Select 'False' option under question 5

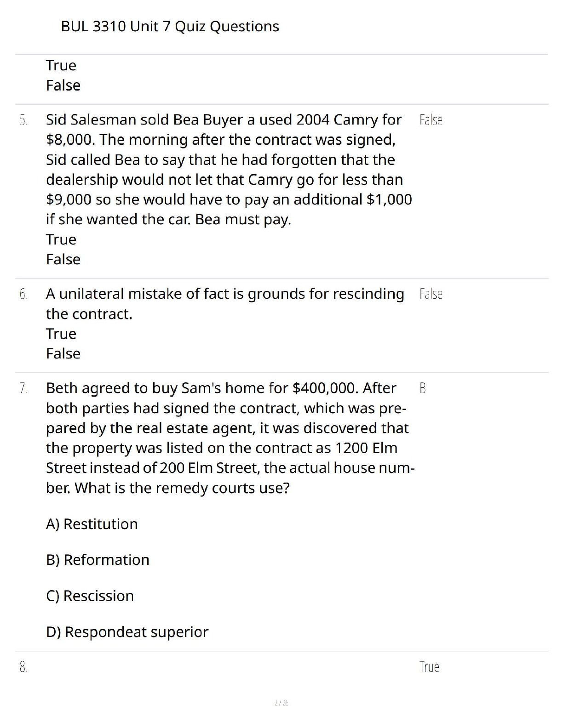click(63, 259)
